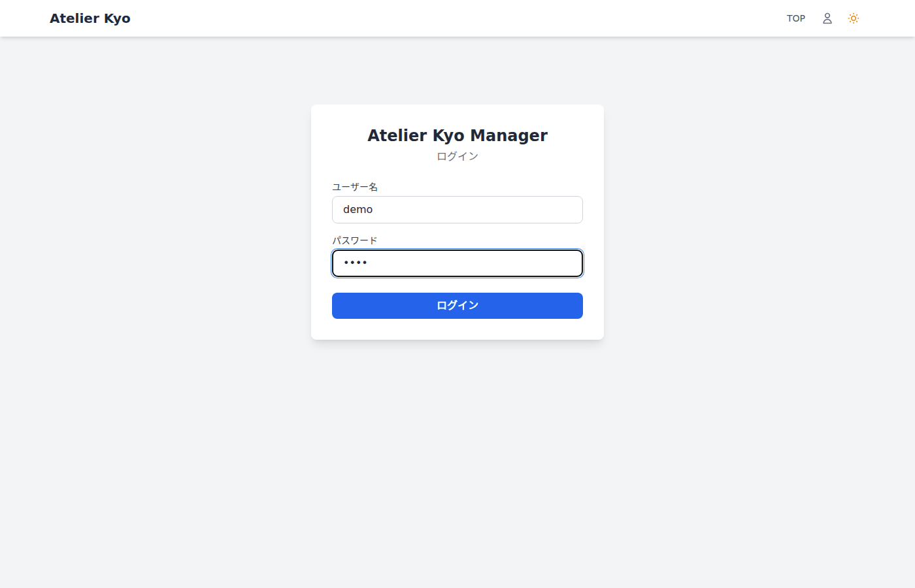This screenshot has height=588, width=915.
Task: Click the white login card background
Action: (x=457, y=329)
